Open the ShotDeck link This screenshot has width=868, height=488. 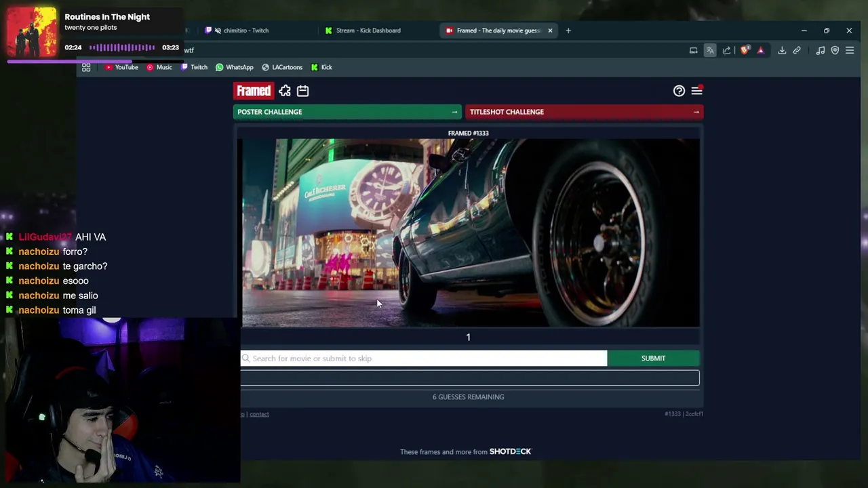(511, 451)
